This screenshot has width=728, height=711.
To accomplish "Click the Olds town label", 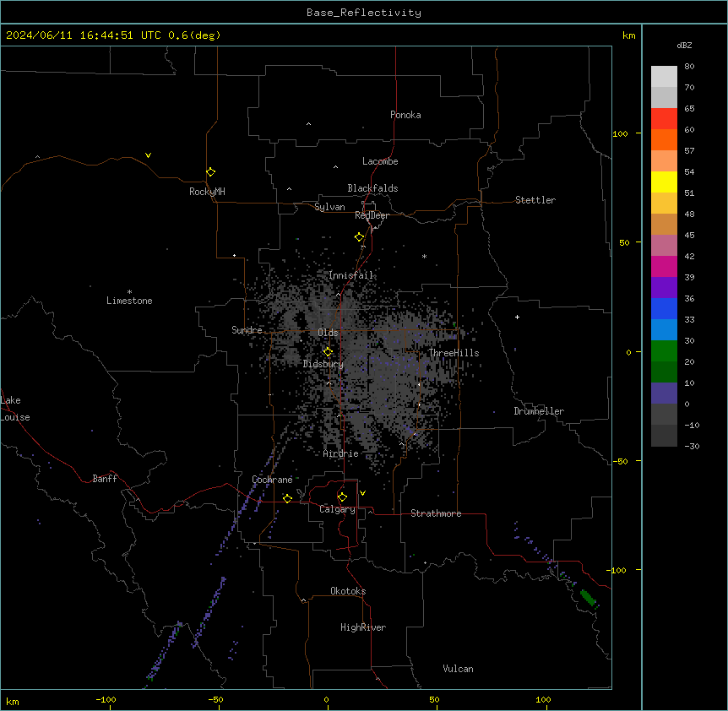I will 328,333.
